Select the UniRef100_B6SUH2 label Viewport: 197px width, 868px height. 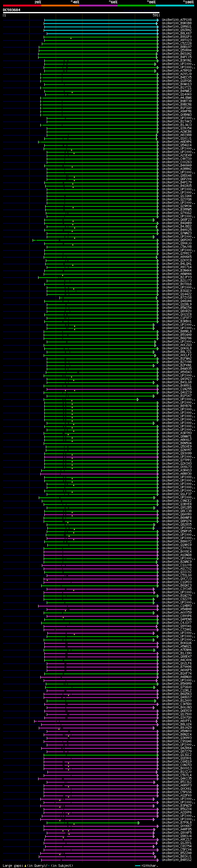(x=177, y=54)
